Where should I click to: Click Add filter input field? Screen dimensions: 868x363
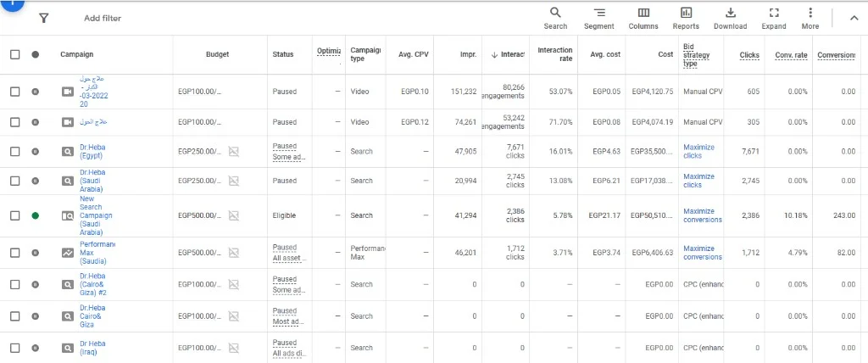tap(103, 19)
